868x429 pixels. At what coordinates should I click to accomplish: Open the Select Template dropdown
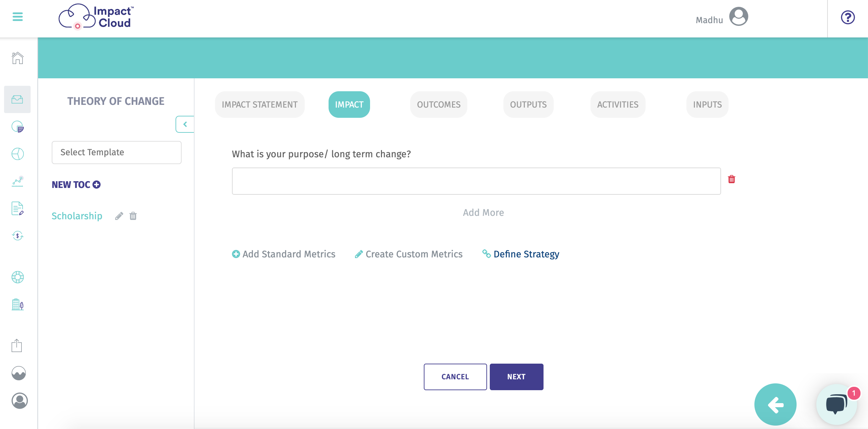[x=117, y=153]
